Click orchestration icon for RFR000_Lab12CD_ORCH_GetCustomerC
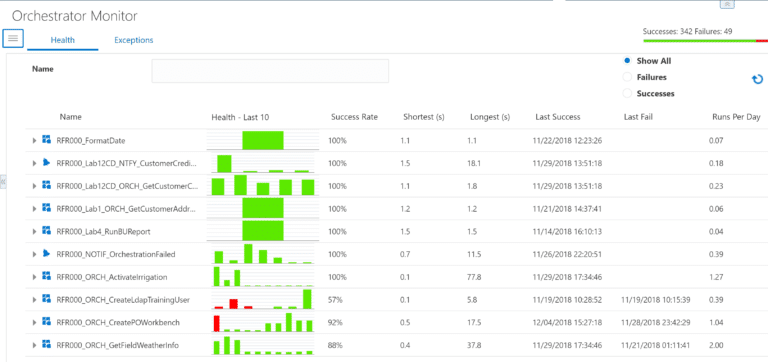Screen dimensions: 768x362 pyautogui.click(x=47, y=186)
